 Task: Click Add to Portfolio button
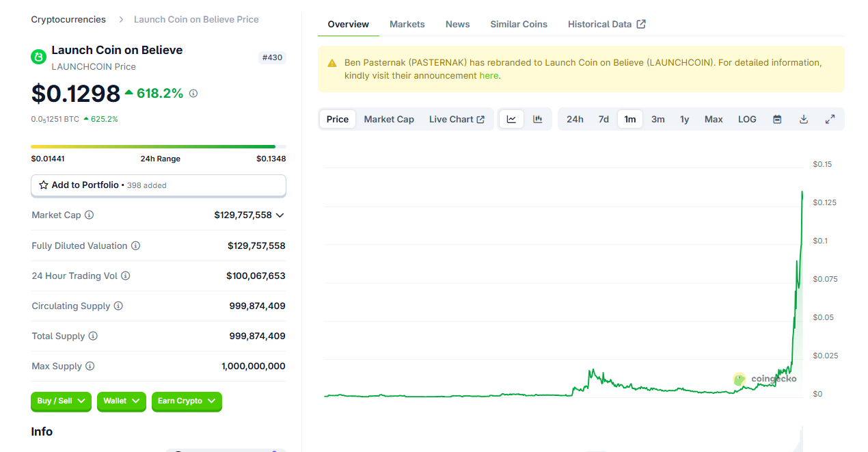point(159,185)
